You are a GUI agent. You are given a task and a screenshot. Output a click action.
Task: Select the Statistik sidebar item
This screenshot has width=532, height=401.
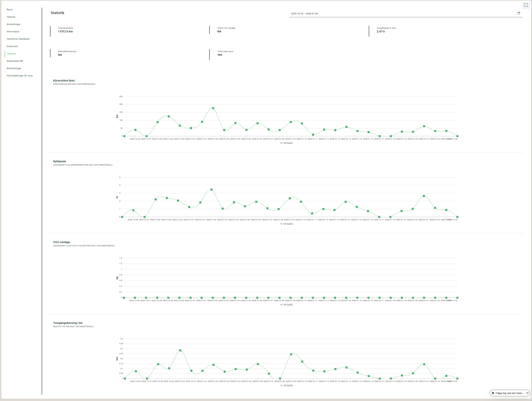(x=11, y=54)
